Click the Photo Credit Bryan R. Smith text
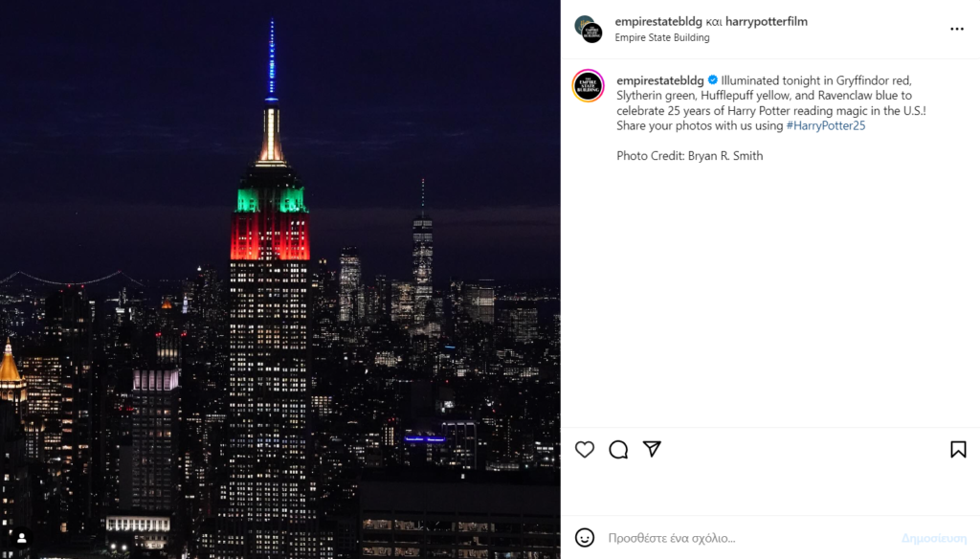980x559 pixels. point(689,156)
